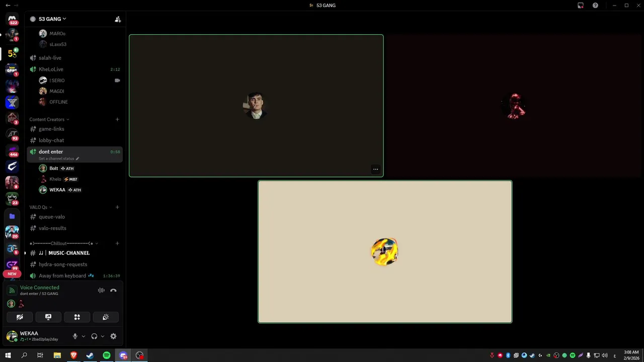This screenshot has width=644, height=362.
Task: Open the Discord help question mark icon
Action: [595, 5]
